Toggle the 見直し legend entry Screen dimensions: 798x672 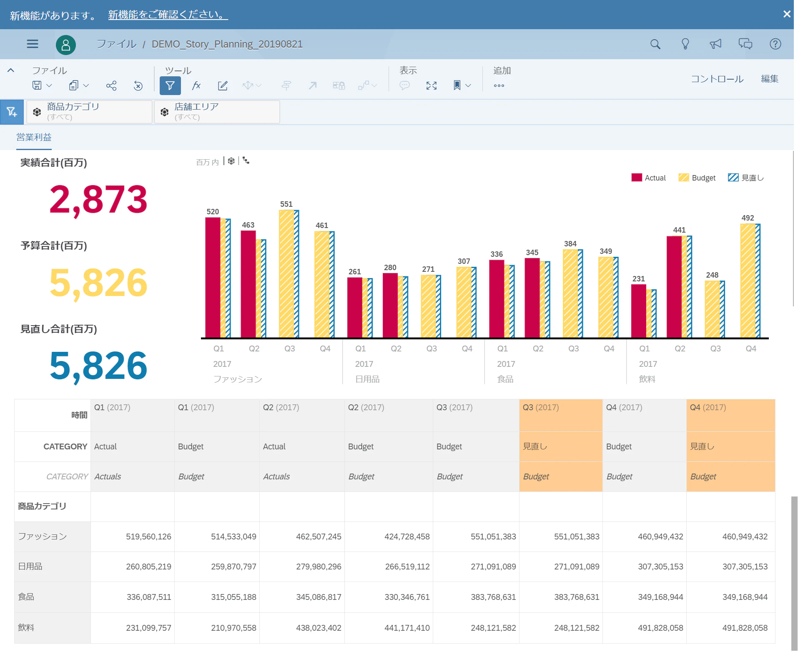746,178
